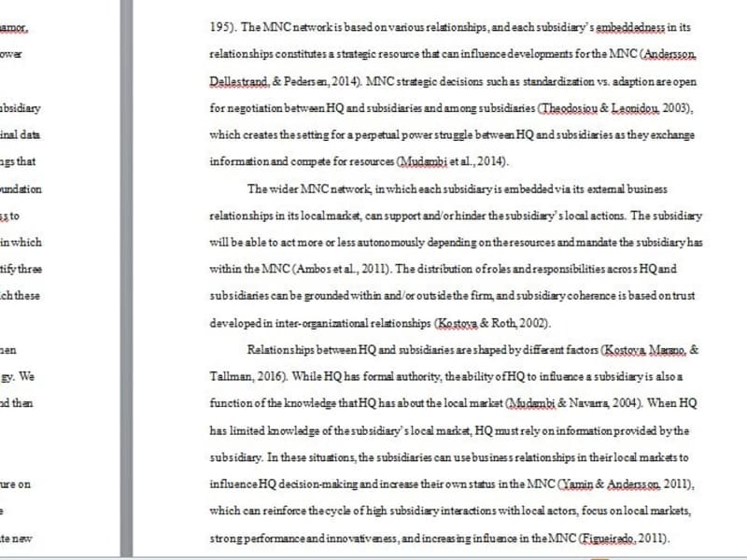Click the word "standardization"
747x560 pixels.
pyautogui.click(x=558, y=81)
